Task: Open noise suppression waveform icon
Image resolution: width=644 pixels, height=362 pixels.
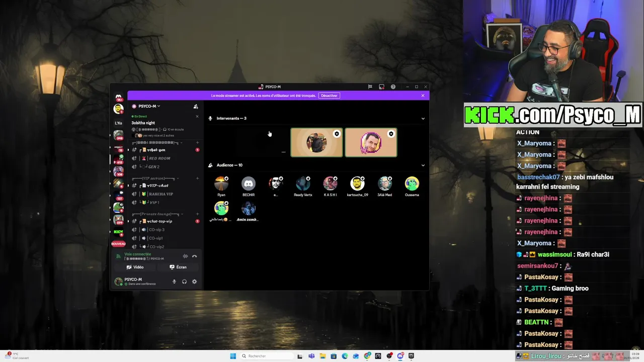Action: point(185,256)
